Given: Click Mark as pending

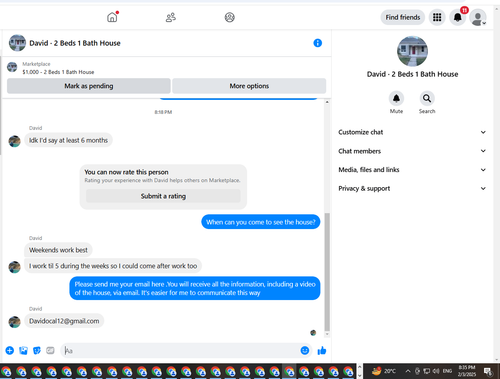Looking at the screenshot, I should pos(89,86).
